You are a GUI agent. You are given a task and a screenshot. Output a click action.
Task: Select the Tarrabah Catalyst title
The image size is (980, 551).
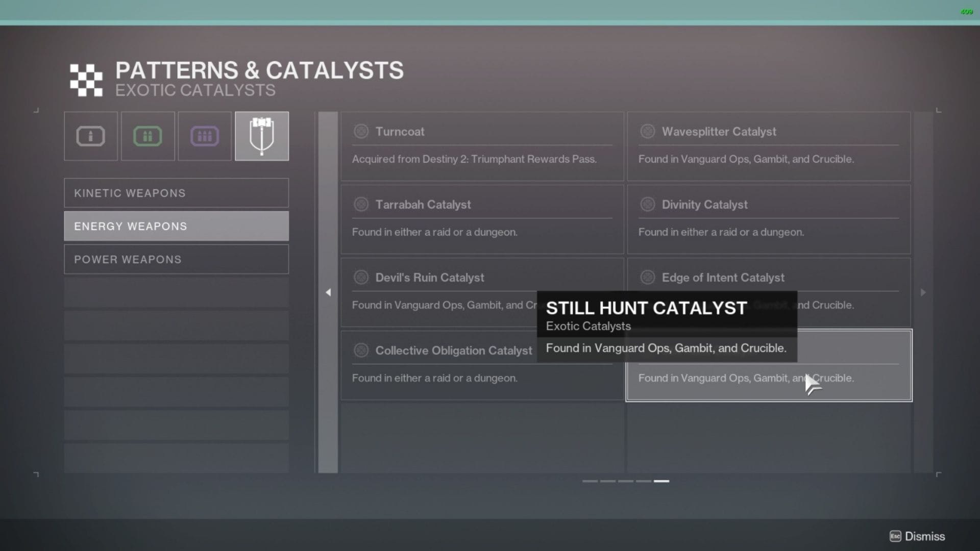coord(423,205)
